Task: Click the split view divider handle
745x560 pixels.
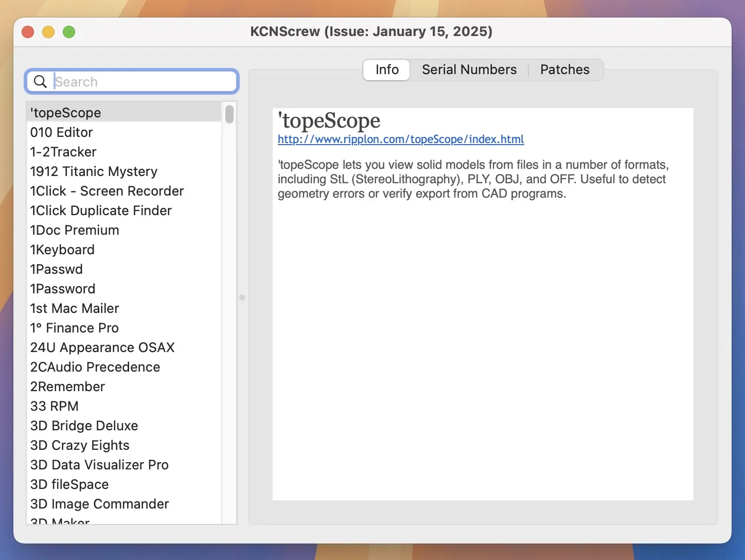Action: point(242,297)
